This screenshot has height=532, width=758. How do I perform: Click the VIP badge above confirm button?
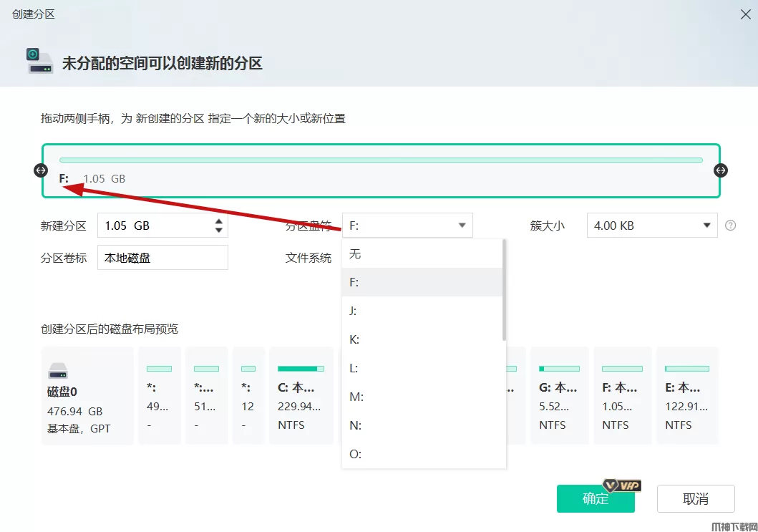pyautogui.click(x=621, y=485)
